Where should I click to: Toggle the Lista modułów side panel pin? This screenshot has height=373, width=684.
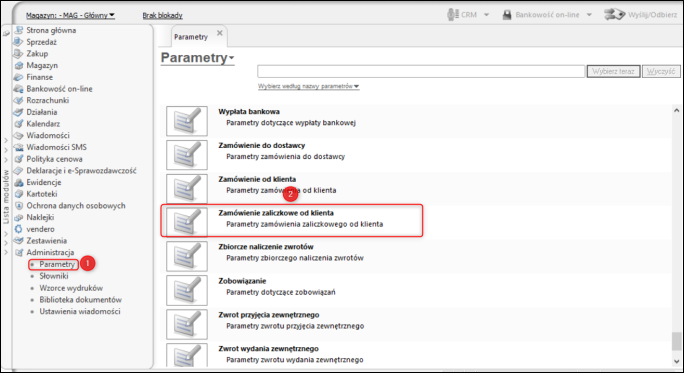tap(6, 33)
